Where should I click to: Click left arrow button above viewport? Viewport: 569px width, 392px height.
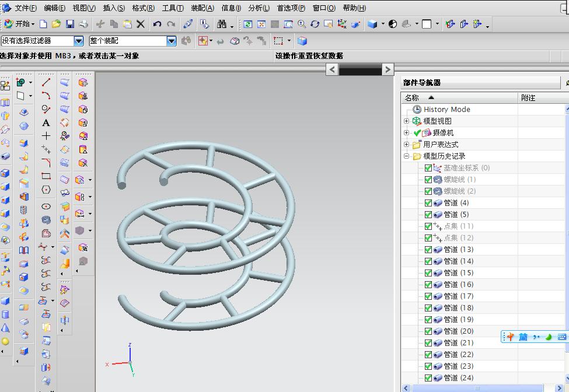[x=332, y=69]
